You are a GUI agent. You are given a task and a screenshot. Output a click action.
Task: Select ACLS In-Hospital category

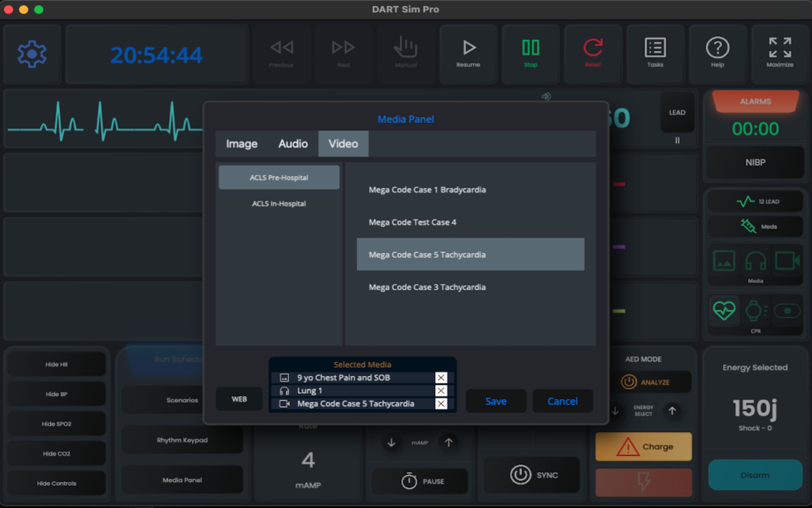point(279,204)
